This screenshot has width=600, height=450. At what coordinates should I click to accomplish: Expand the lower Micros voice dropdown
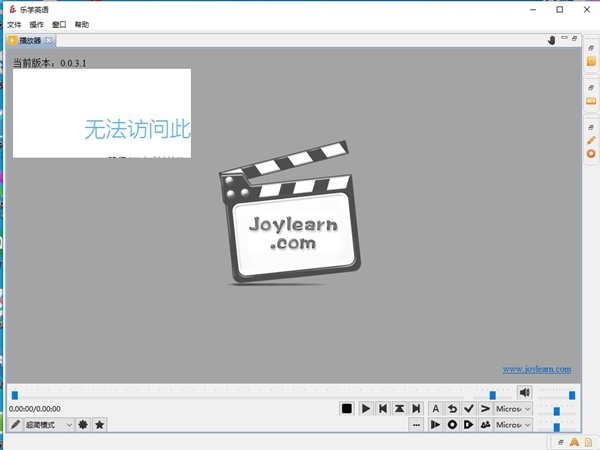click(x=513, y=425)
